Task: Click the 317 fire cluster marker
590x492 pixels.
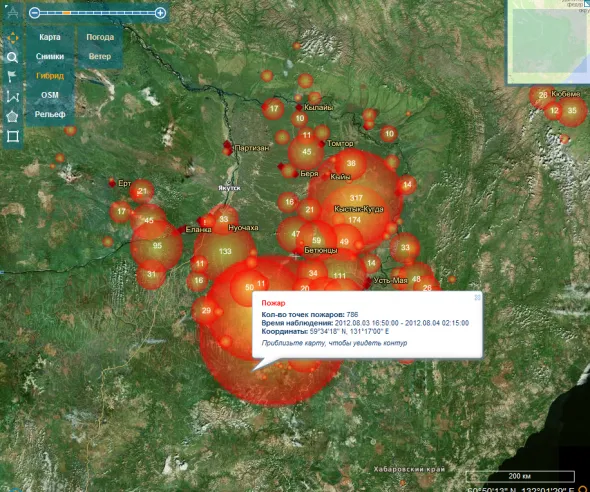Action: [356, 198]
